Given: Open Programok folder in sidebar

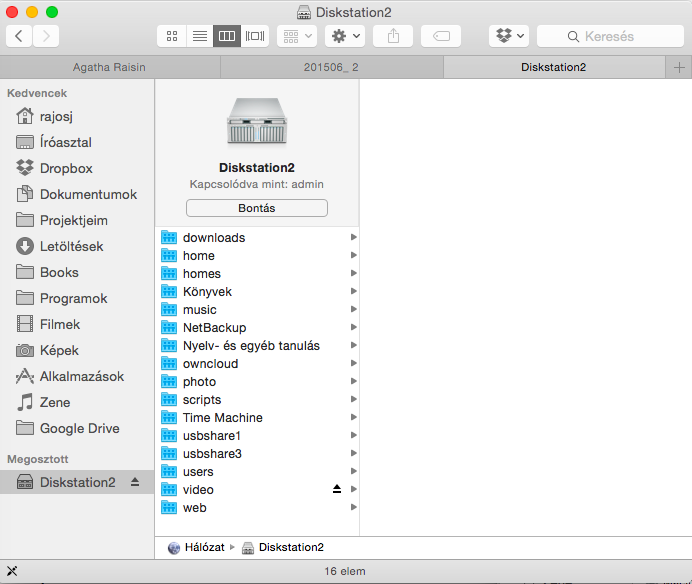Looking at the screenshot, I should point(77,298).
